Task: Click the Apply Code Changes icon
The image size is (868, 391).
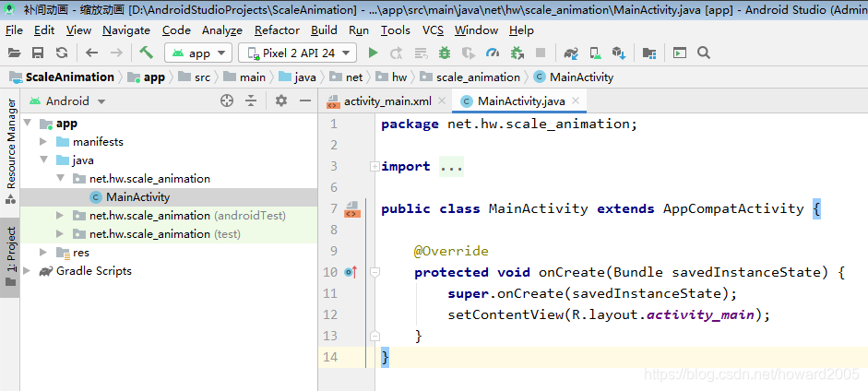Action: click(422, 53)
